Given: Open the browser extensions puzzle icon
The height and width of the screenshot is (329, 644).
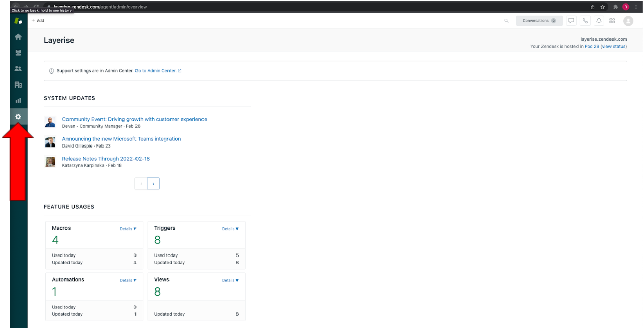Looking at the screenshot, I should point(616,7).
